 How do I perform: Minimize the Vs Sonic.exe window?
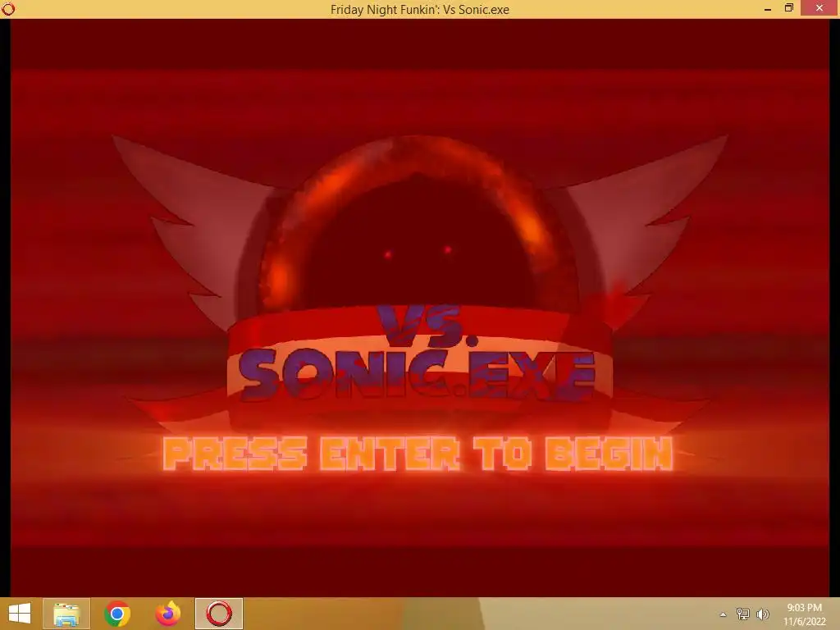pyautogui.click(x=768, y=8)
